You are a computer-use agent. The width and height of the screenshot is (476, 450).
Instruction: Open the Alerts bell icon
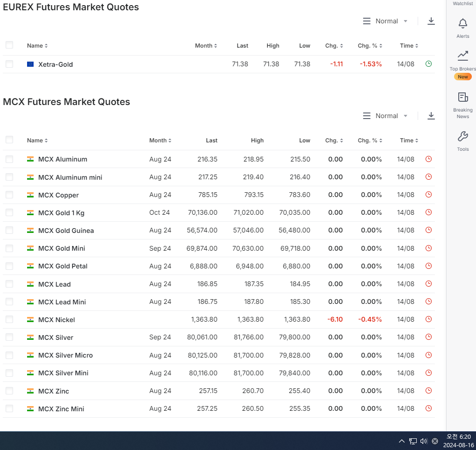pos(462,23)
